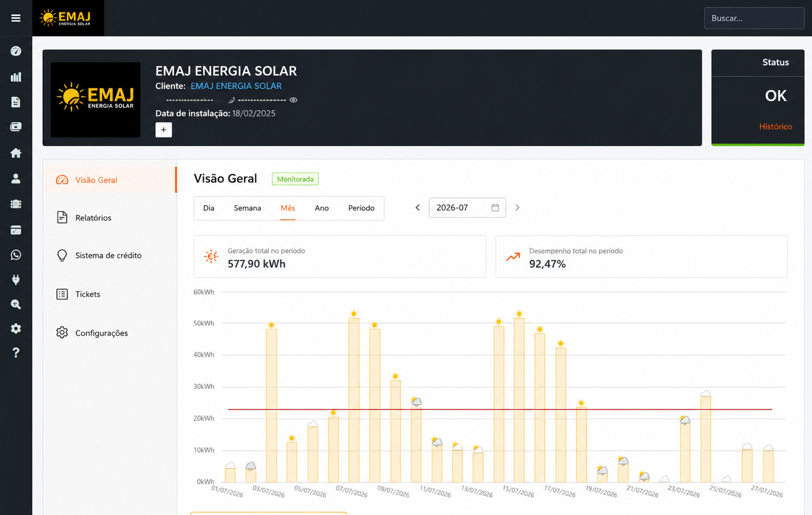Viewport: 812px width, 515px height.
Task: Click the 92,47% performance value
Action: click(x=547, y=264)
